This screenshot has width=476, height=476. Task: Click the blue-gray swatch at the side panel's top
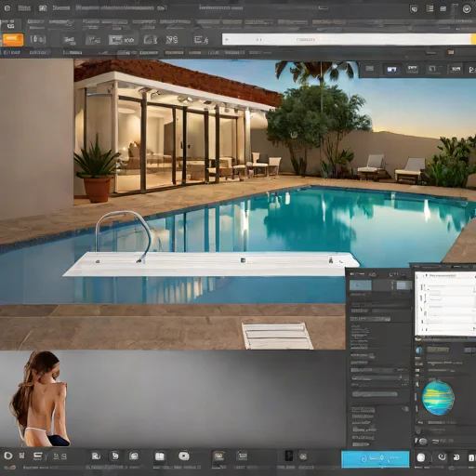pos(361,284)
